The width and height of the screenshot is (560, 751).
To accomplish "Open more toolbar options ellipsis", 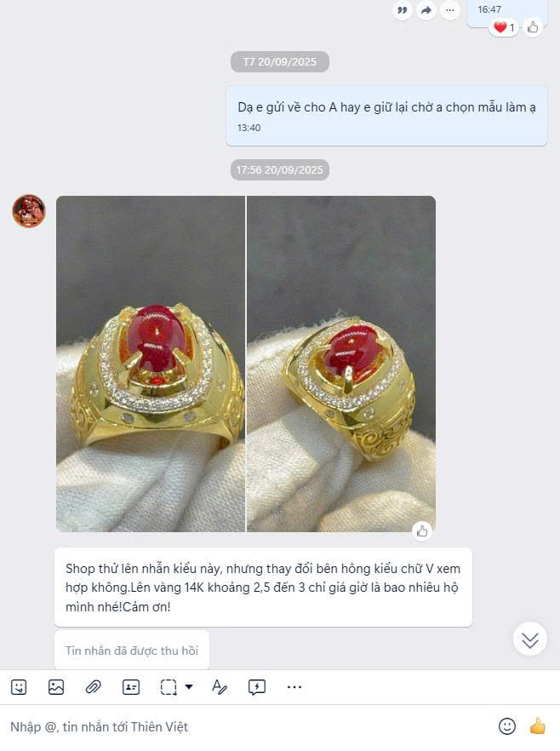I will [294, 687].
